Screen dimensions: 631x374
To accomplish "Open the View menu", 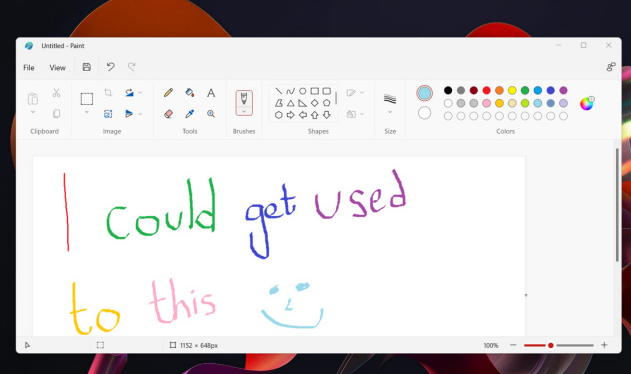I will [58, 68].
